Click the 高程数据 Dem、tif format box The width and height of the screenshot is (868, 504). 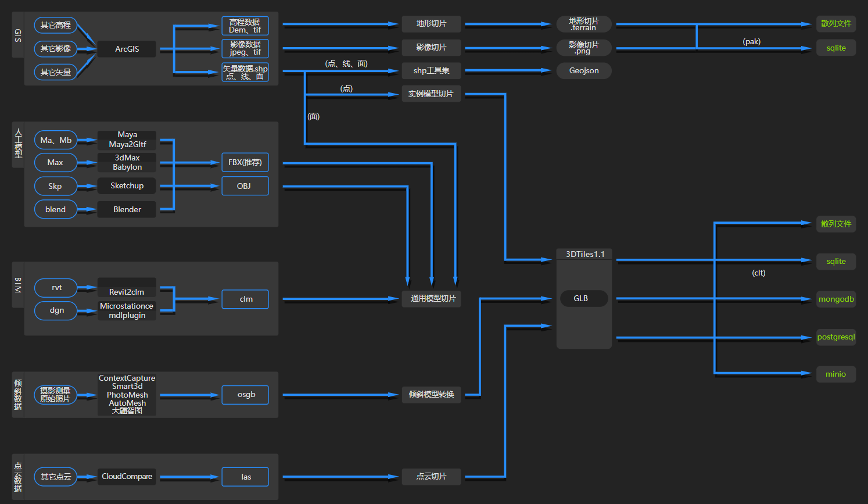pyautogui.click(x=245, y=26)
